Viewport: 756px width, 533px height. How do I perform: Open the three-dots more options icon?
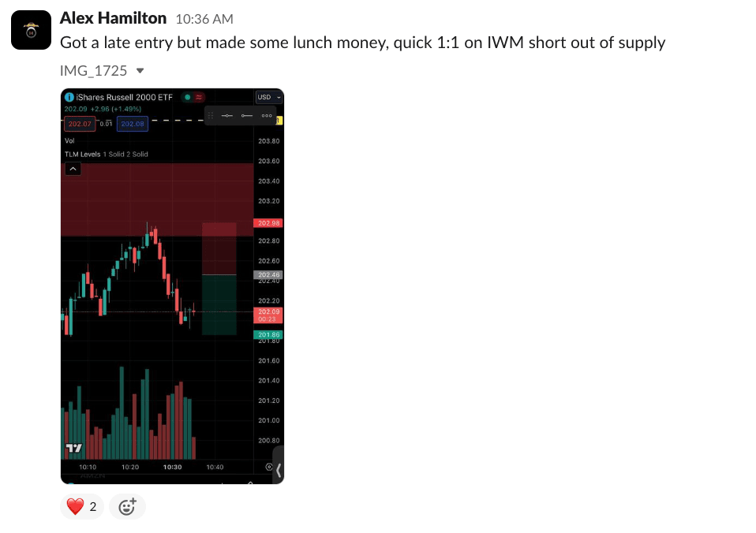[x=267, y=116]
